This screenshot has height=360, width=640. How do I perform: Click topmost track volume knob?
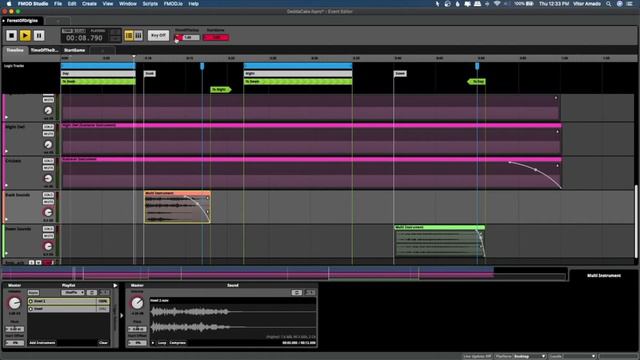pyautogui.click(x=48, y=111)
